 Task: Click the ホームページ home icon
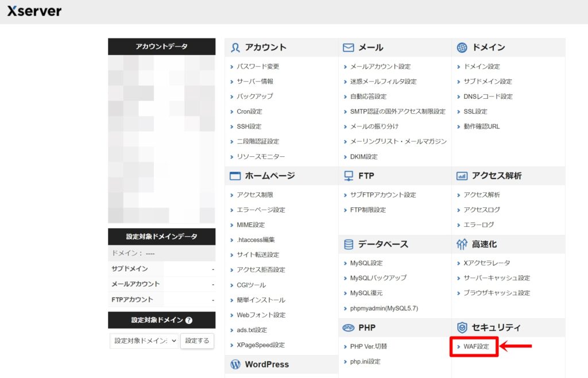[x=235, y=176]
